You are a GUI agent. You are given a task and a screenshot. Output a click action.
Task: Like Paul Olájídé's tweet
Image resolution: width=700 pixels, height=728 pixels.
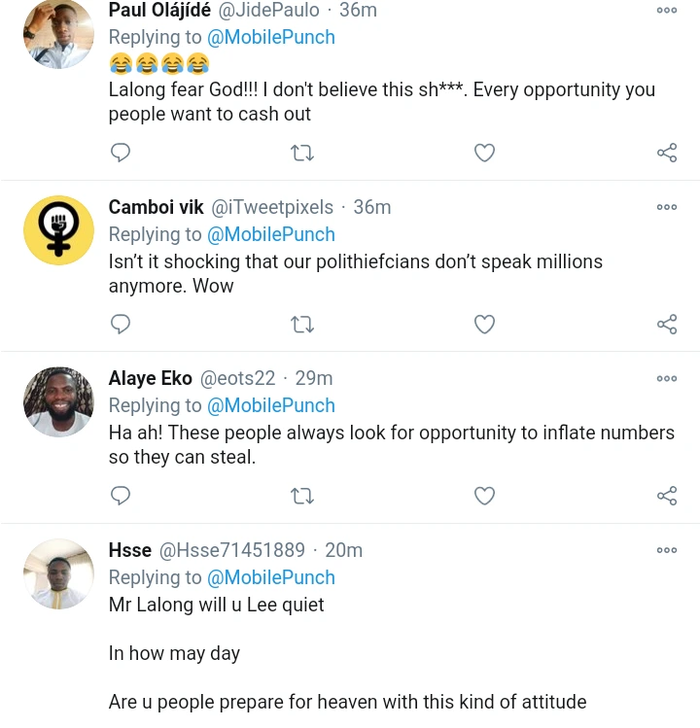point(484,153)
